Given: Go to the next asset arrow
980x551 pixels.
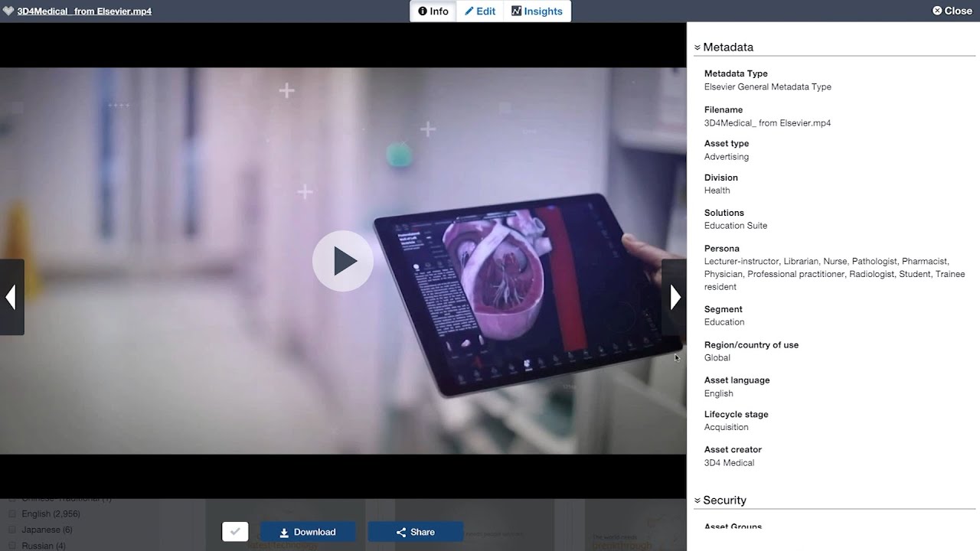Looking at the screenshot, I should tap(675, 297).
